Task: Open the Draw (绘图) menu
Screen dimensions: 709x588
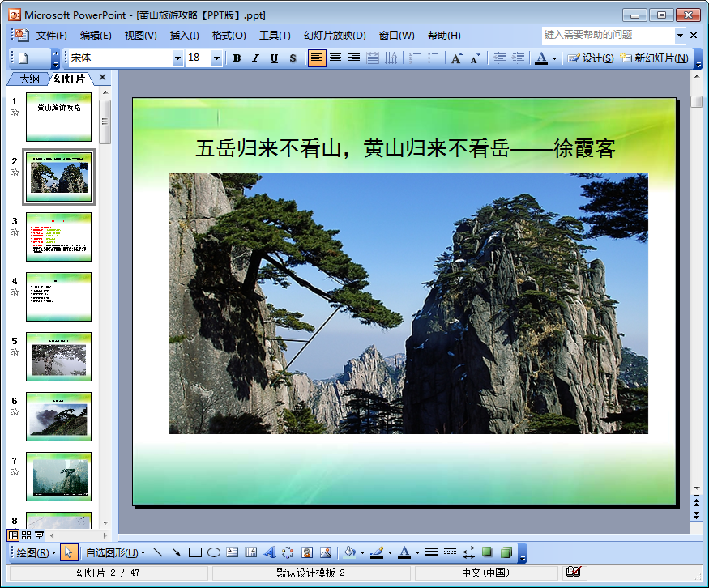Action: [36, 552]
